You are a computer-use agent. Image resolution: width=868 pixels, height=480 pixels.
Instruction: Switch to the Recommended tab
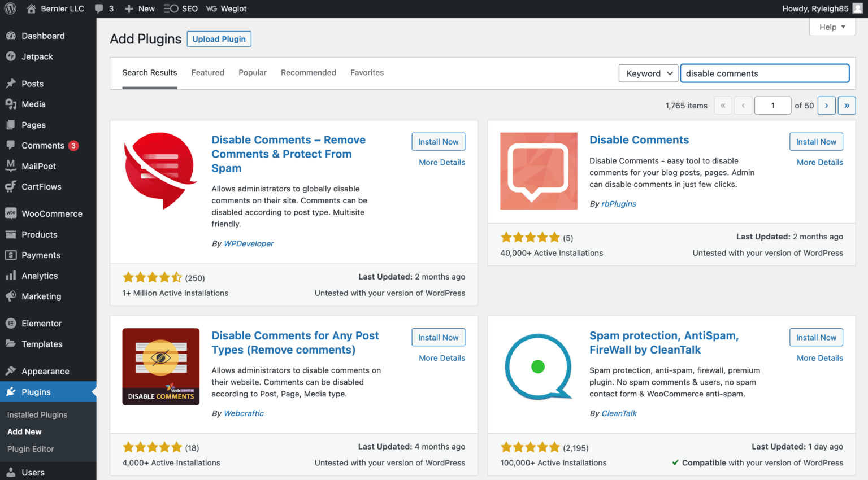309,73
